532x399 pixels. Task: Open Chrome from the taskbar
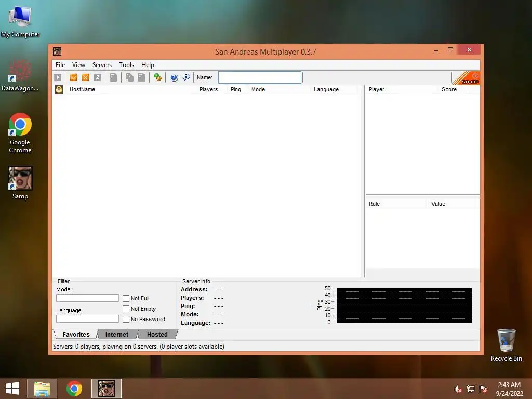coord(74,389)
